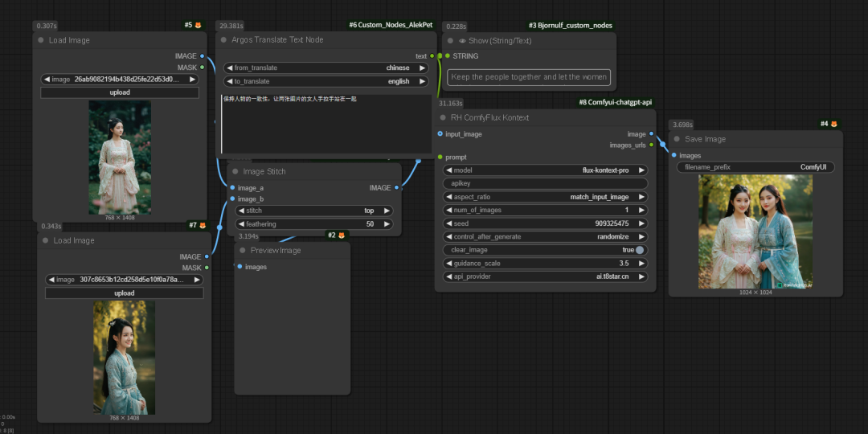Collapse the Argos Translate Text Node title dot
The height and width of the screenshot is (434, 868).
coord(223,40)
